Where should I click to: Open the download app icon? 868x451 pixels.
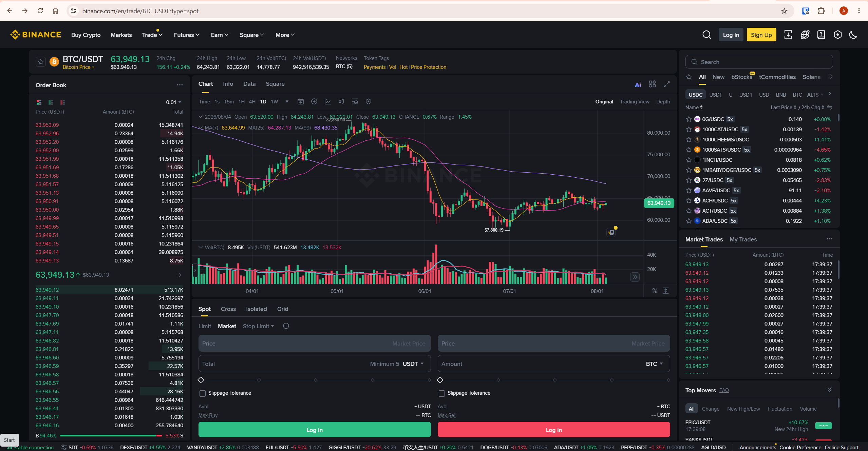788,35
